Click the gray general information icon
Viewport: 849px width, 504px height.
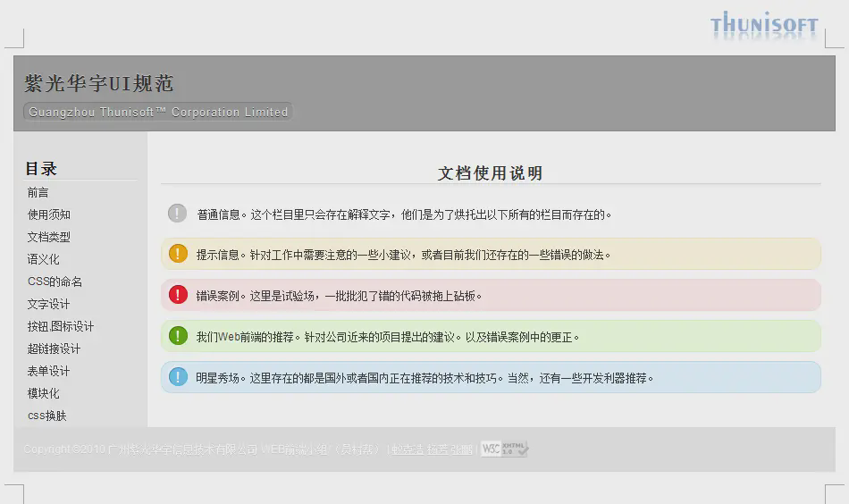point(178,214)
